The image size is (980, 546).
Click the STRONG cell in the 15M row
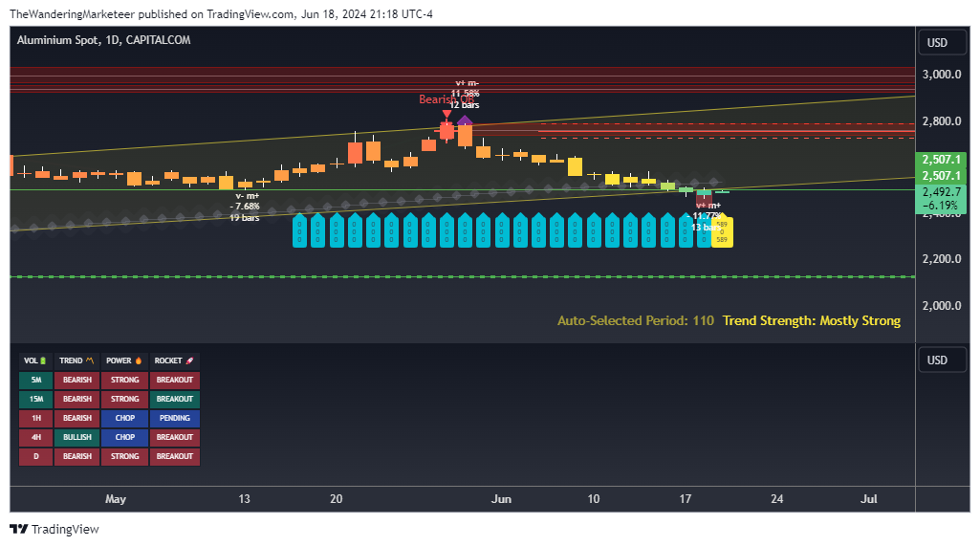tap(124, 399)
